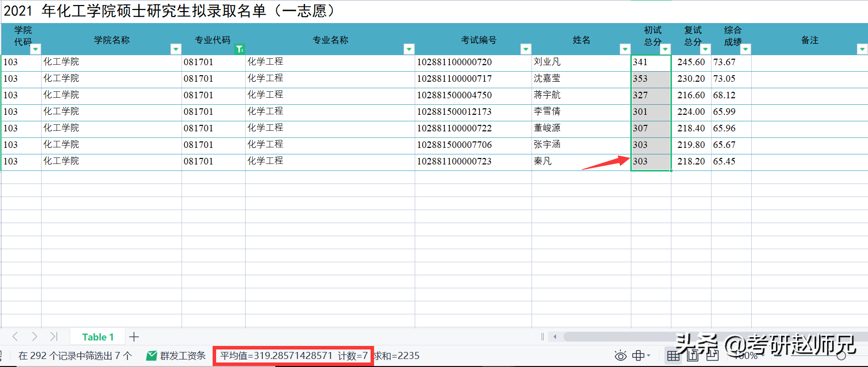Select cell with score 353
Viewport: 868px width, 367px height.
click(651, 79)
